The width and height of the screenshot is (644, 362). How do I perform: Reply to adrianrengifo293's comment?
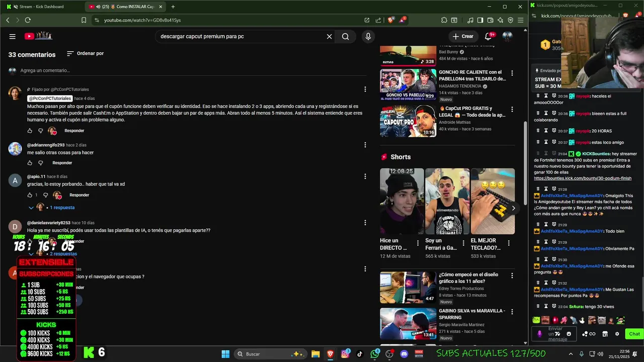point(62,163)
